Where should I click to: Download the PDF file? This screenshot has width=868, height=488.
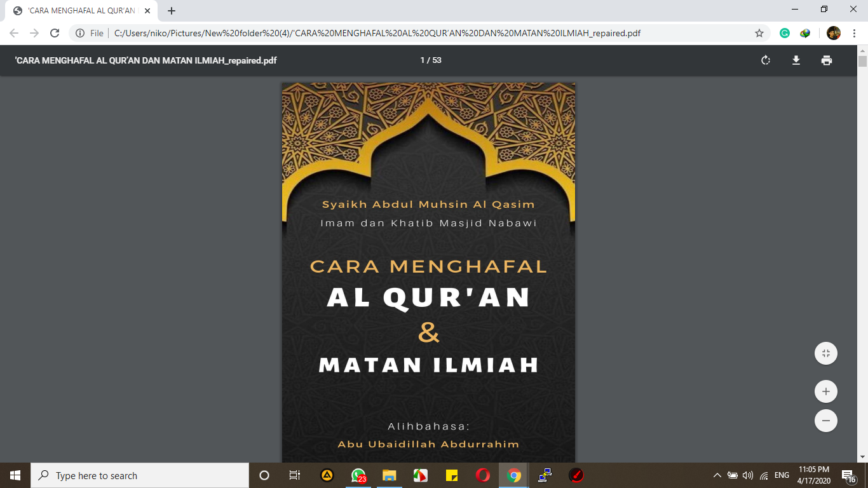tap(796, 60)
